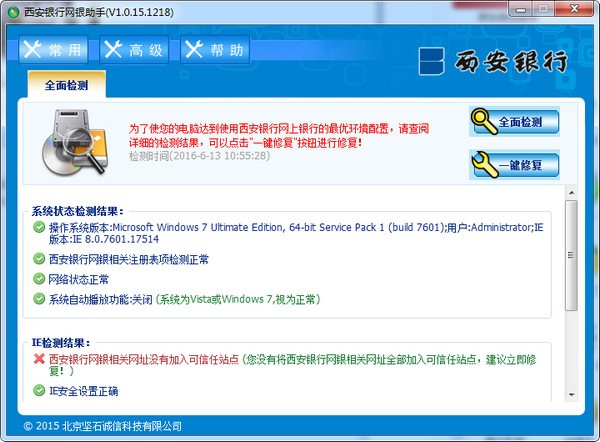
Task: Click green check beside 网络状态正常
Action: click(39, 279)
